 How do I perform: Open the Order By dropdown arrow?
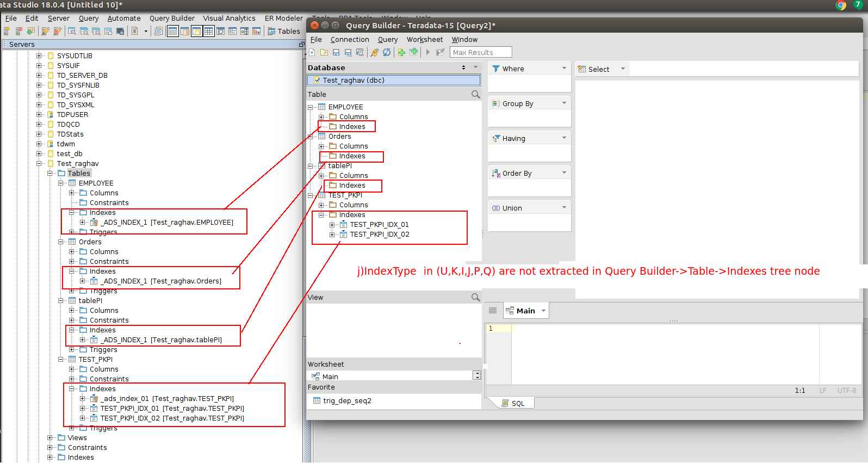(x=564, y=173)
